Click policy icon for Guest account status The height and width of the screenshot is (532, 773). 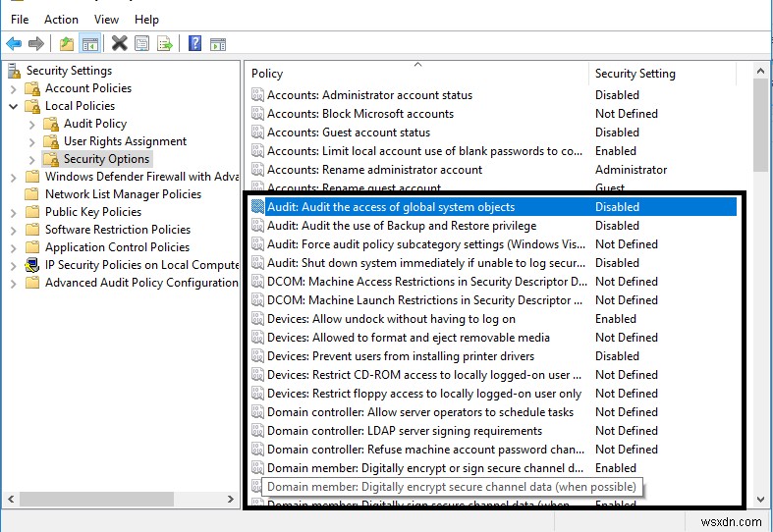coord(257,132)
